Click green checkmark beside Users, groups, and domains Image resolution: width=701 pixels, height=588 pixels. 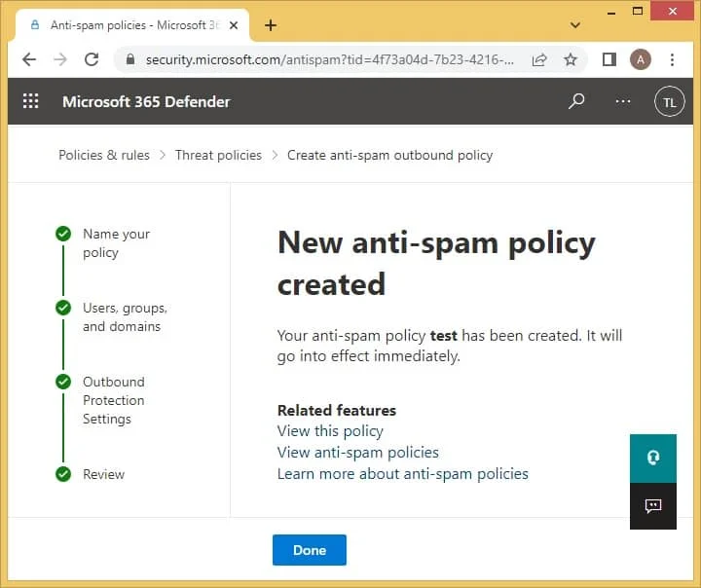pos(63,308)
